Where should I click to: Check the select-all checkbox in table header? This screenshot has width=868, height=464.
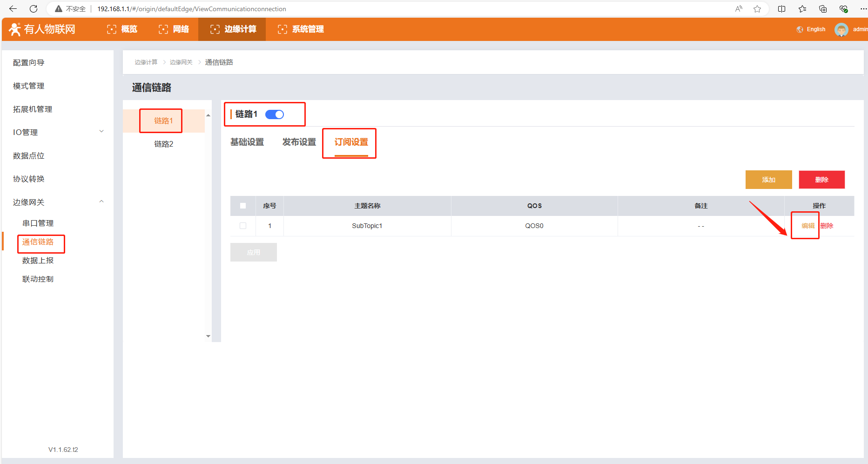coord(243,206)
